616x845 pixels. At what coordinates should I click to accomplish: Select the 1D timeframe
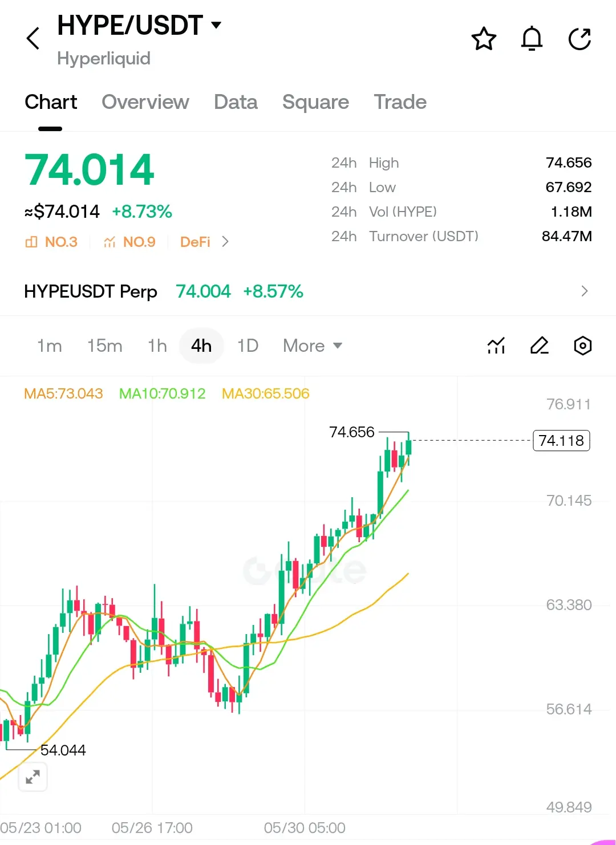[248, 346]
